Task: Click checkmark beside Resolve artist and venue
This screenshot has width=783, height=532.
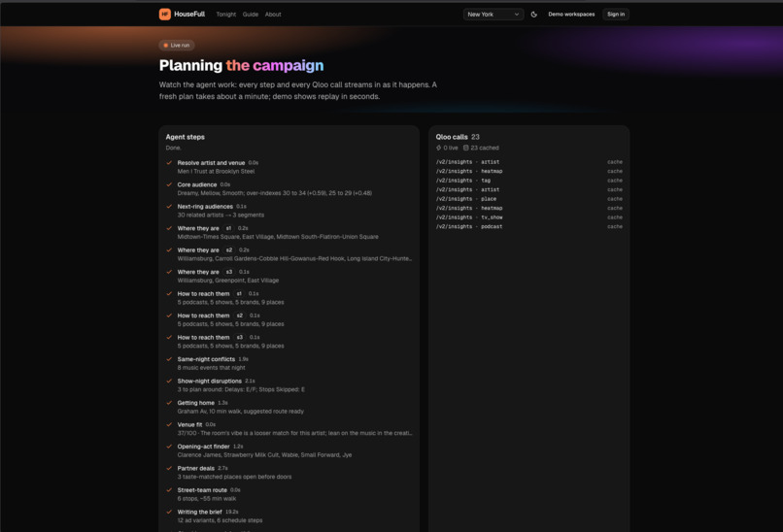Action: pyautogui.click(x=169, y=163)
